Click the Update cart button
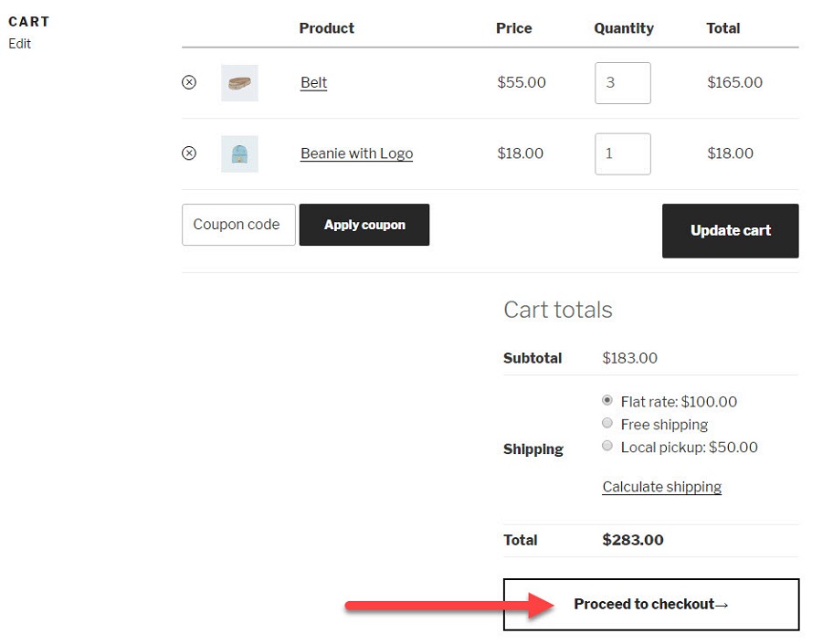Viewport: 833px width, 644px height. (x=731, y=230)
